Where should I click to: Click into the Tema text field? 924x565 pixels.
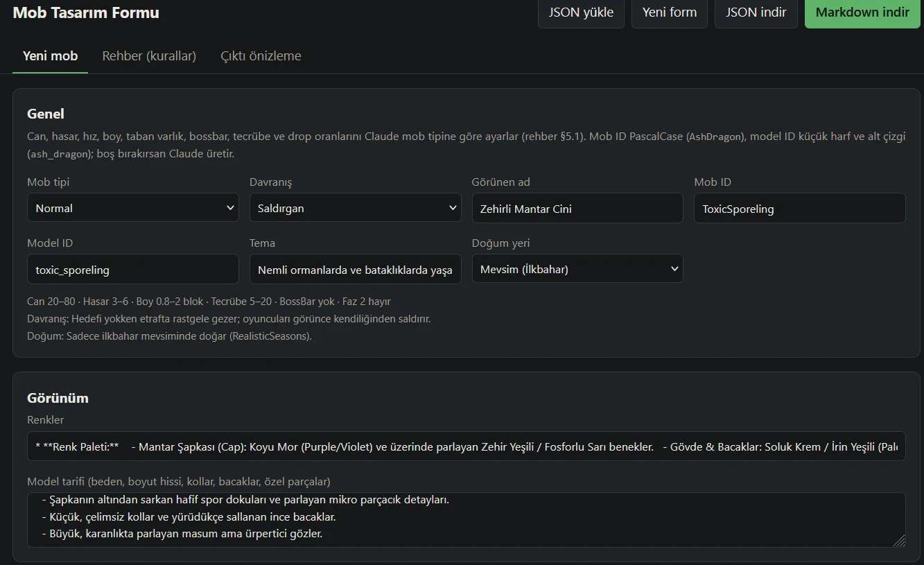tap(356, 270)
